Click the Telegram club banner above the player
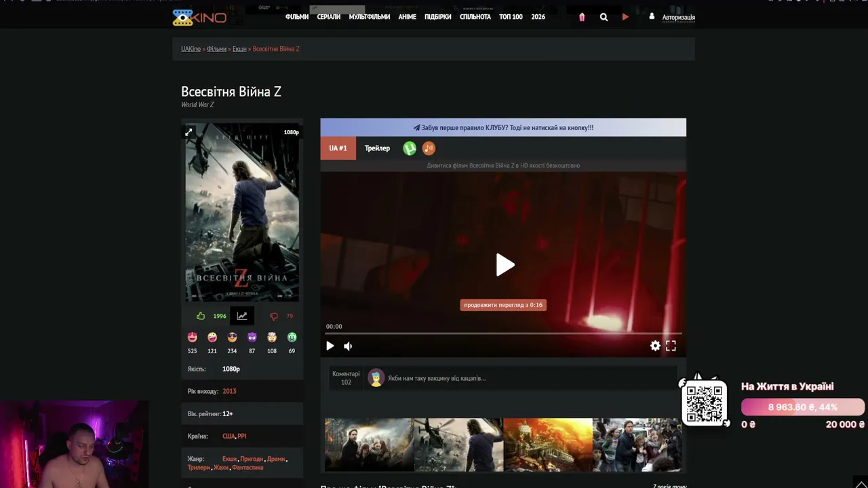Viewport: 868px width, 488px height. click(503, 127)
